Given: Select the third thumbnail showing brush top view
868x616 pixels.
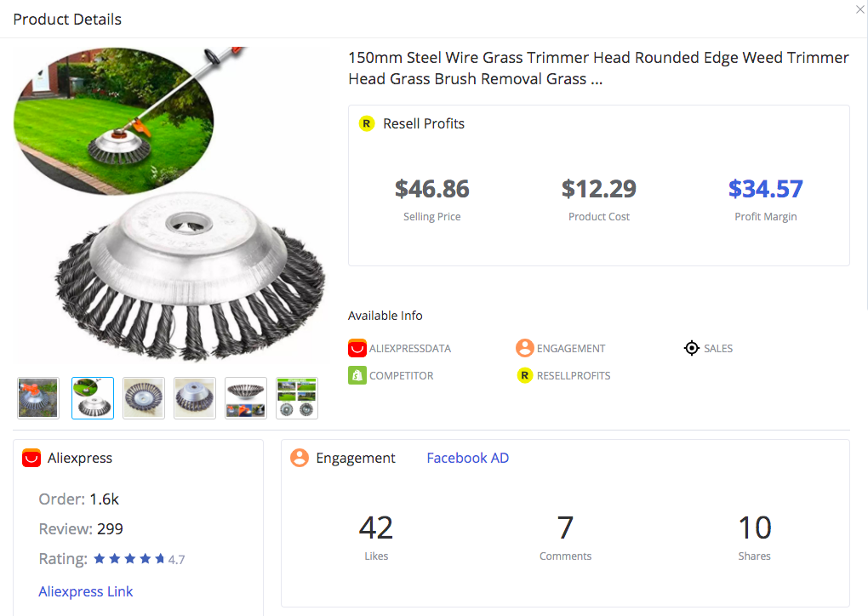Looking at the screenshot, I should (144, 398).
